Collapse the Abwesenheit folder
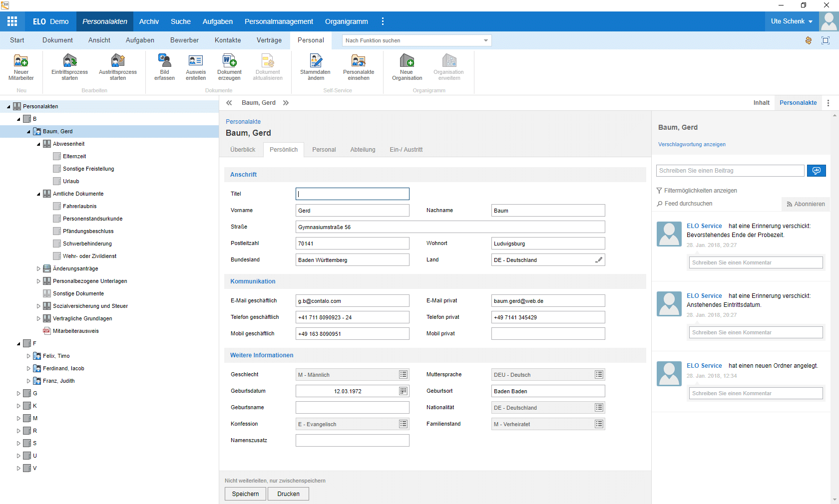This screenshot has height=504, width=839. [38, 144]
